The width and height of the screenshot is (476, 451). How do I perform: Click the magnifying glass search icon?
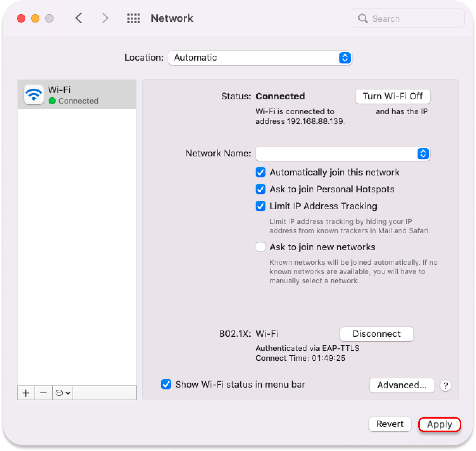[x=363, y=19]
